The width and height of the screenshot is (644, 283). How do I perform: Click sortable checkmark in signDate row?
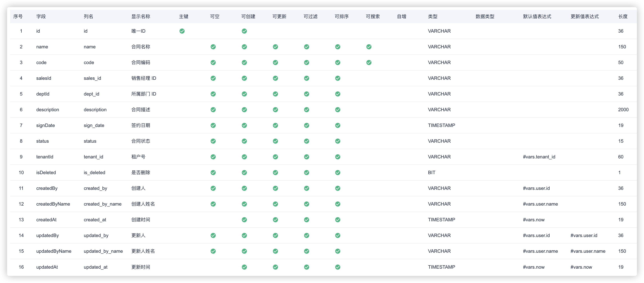point(338,125)
